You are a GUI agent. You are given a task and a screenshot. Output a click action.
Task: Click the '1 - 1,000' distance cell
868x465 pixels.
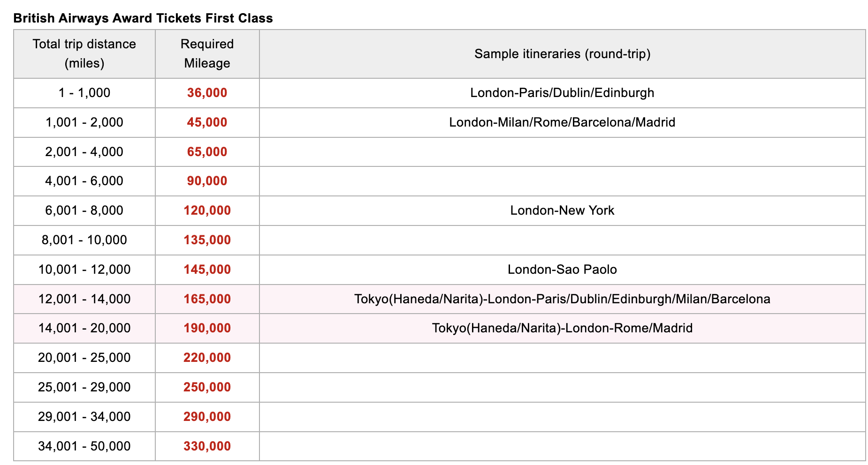[84, 93]
